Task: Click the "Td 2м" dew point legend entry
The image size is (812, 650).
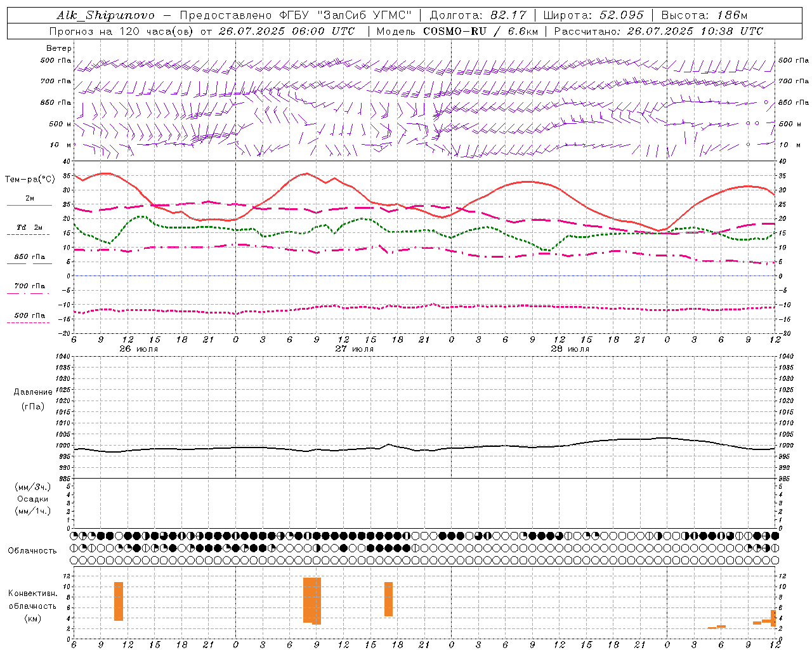Action: coord(30,227)
